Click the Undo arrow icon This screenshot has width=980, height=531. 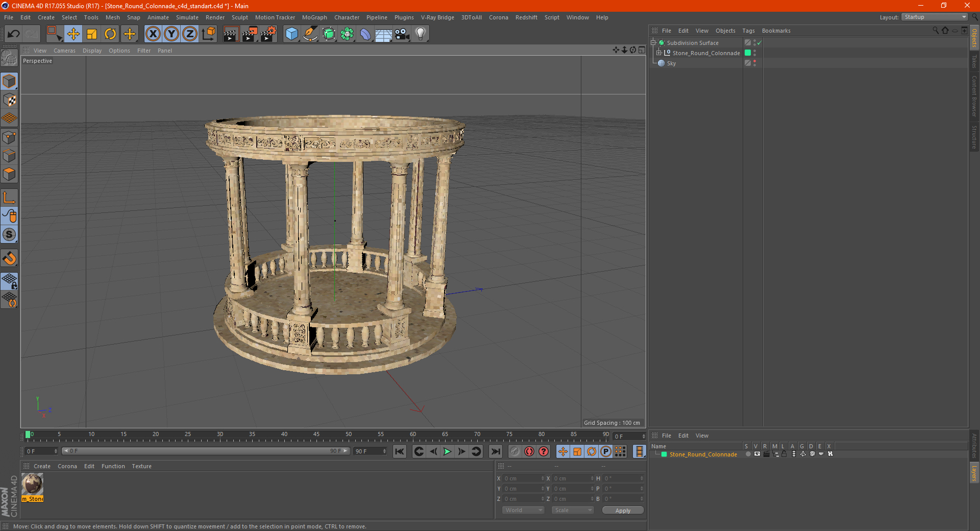pyautogui.click(x=14, y=34)
